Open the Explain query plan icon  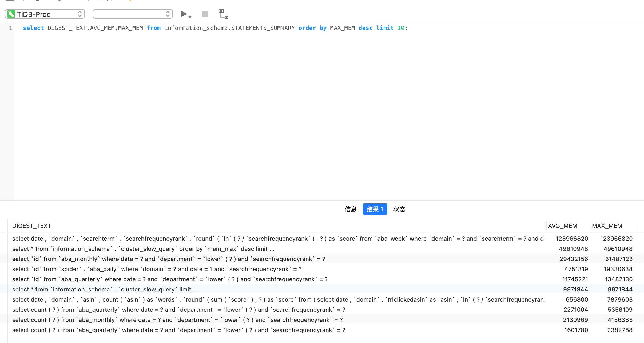tap(224, 14)
